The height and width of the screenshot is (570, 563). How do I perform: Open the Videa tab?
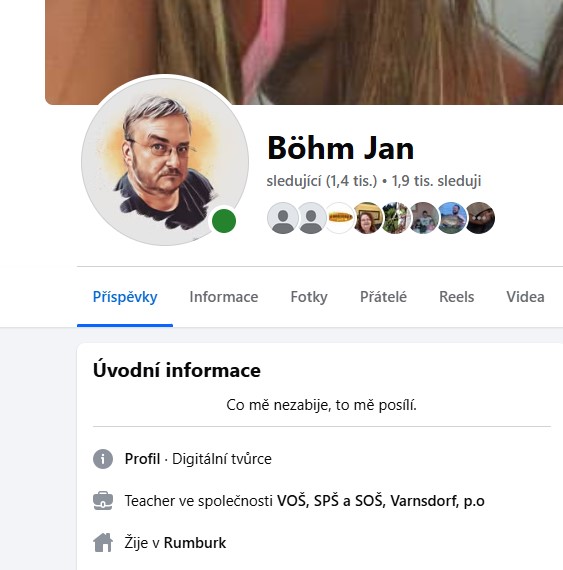click(525, 297)
